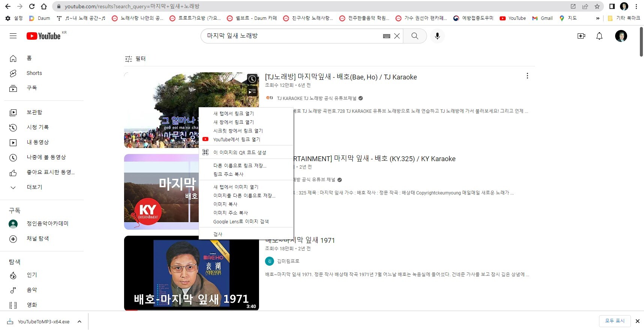The image size is (644, 332).
Task: Choose 이미지 주소 복사 menu item
Action: 246,213
